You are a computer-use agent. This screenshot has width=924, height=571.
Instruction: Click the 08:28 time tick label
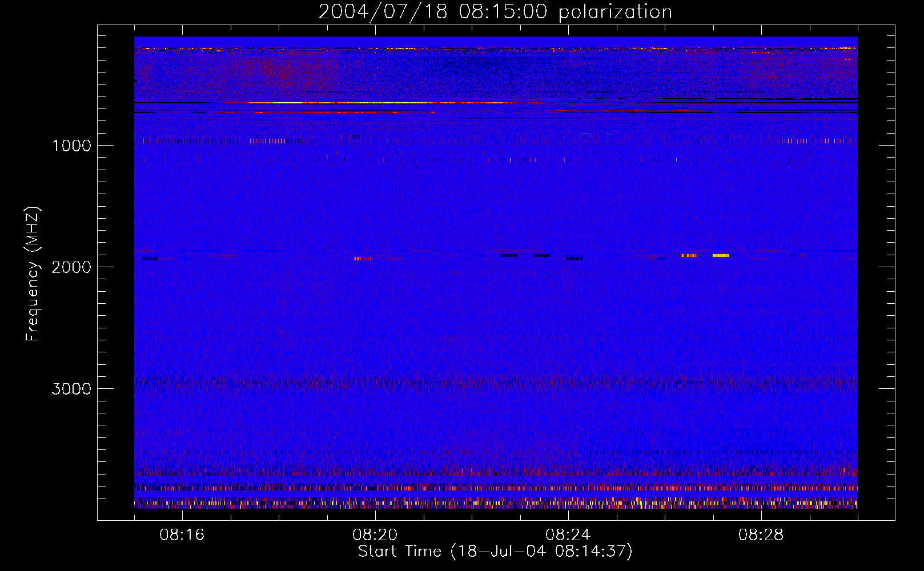click(x=761, y=535)
